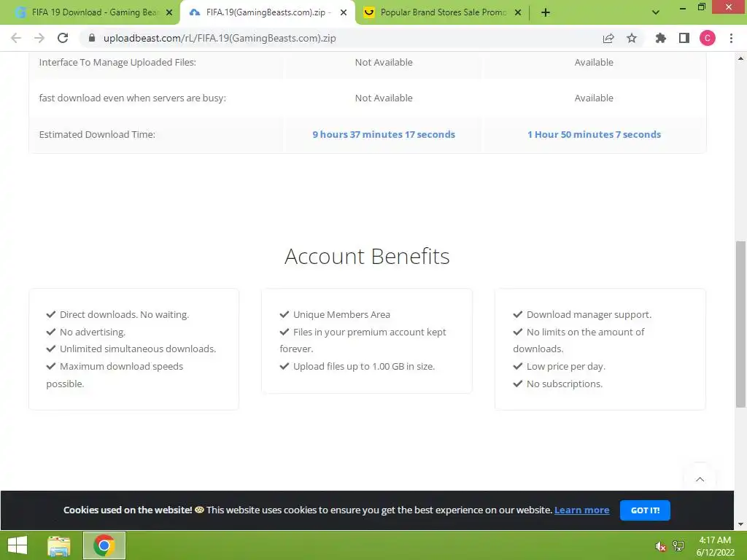Click 'No limits on the amount of' item
This screenshot has height=560, width=747.
point(586,332)
